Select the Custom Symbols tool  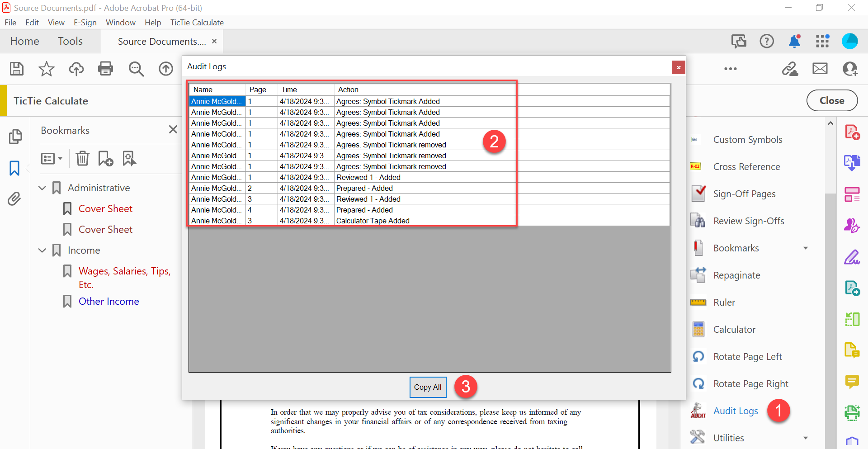748,139
